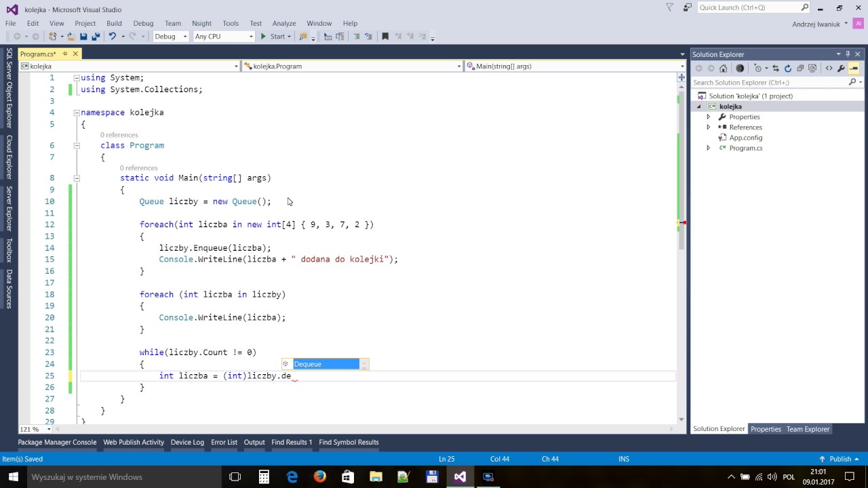The image size is (868, 488).
Task: Open Windows Task View
Action: click(x=235, y=476)
